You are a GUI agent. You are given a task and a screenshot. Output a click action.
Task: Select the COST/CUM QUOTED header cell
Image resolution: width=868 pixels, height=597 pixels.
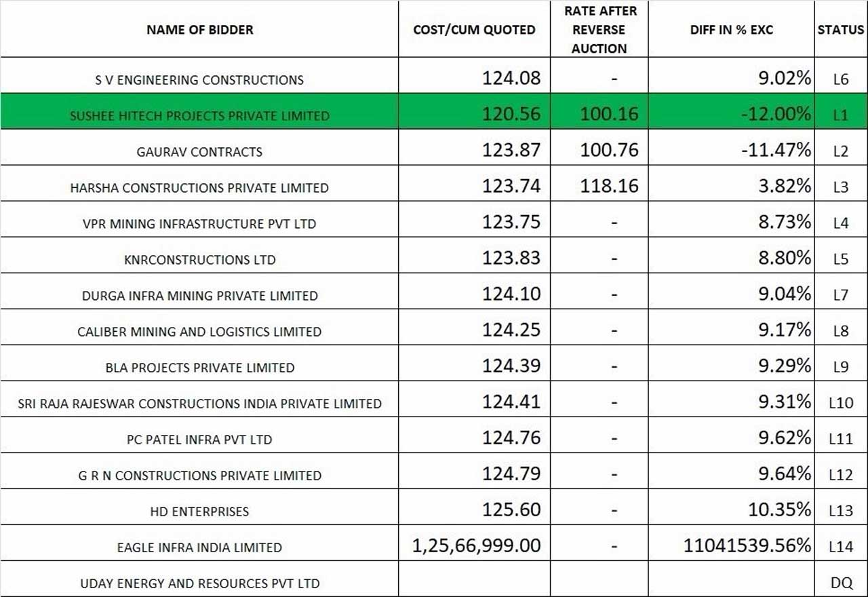tap(474, 30)
